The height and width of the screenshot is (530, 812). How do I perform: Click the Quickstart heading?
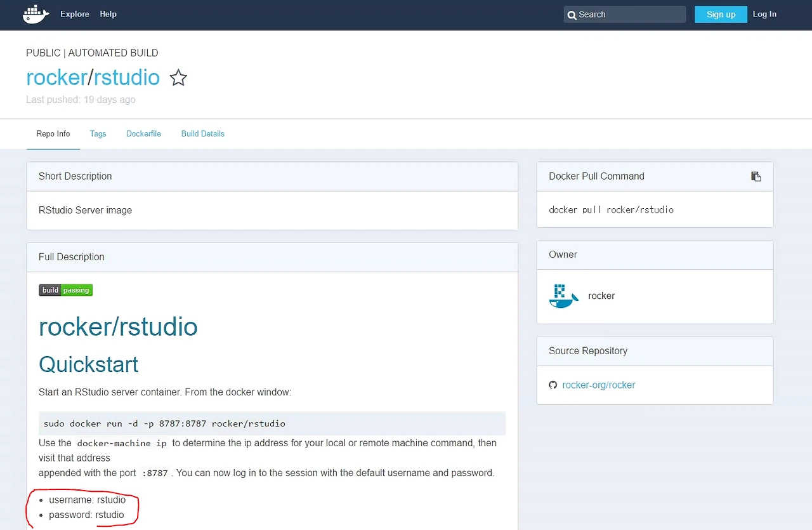click(x=89, y=364)
